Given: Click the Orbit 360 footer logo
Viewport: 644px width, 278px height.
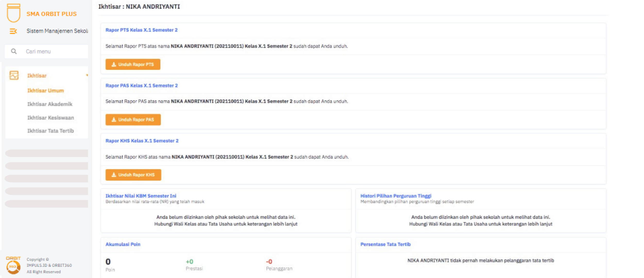Looking at the screenshot, I should 13,265.
